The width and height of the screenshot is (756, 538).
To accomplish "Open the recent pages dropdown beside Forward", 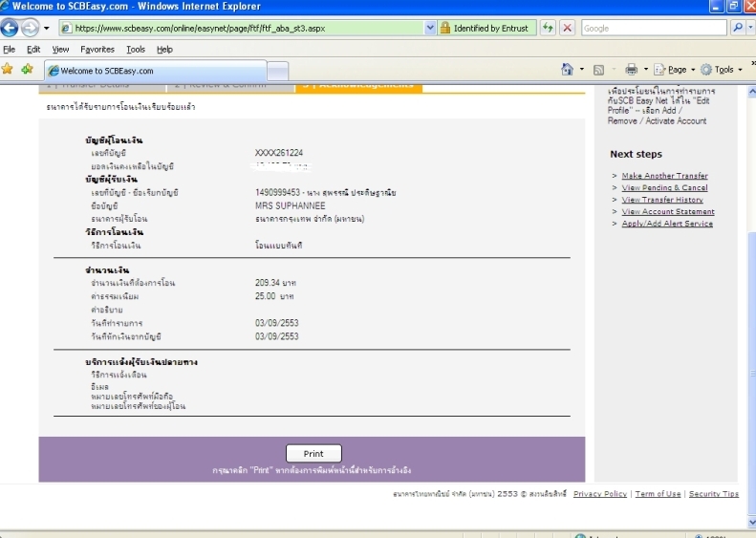I will 46,29.
